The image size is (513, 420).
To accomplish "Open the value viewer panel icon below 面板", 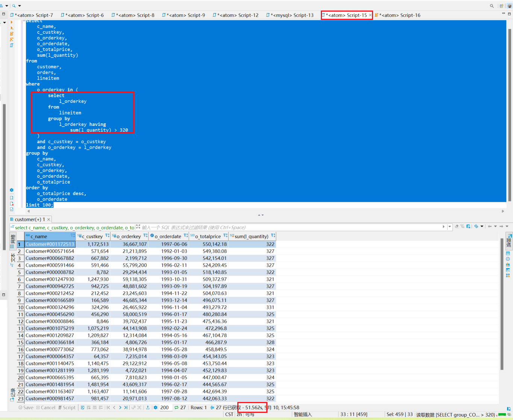I will 508,254.
